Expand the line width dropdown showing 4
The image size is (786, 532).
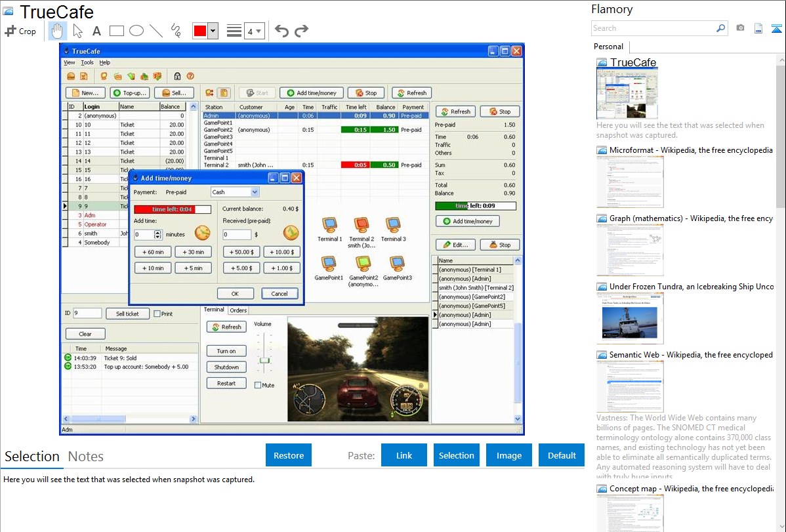pyautogui.click(x=259, y=31)
